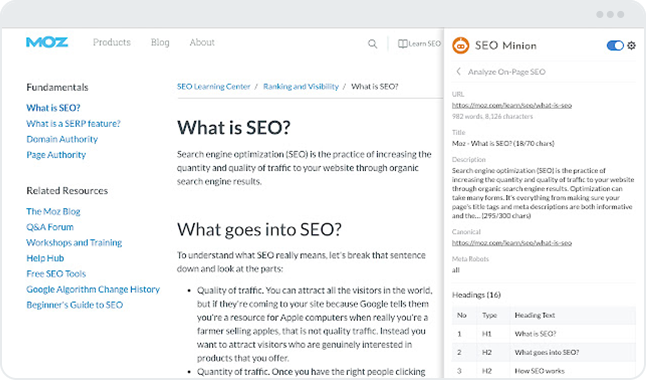646x380 pixels.
Task: Click the 'What is SEO?' main heading
Action: point(234,127)
